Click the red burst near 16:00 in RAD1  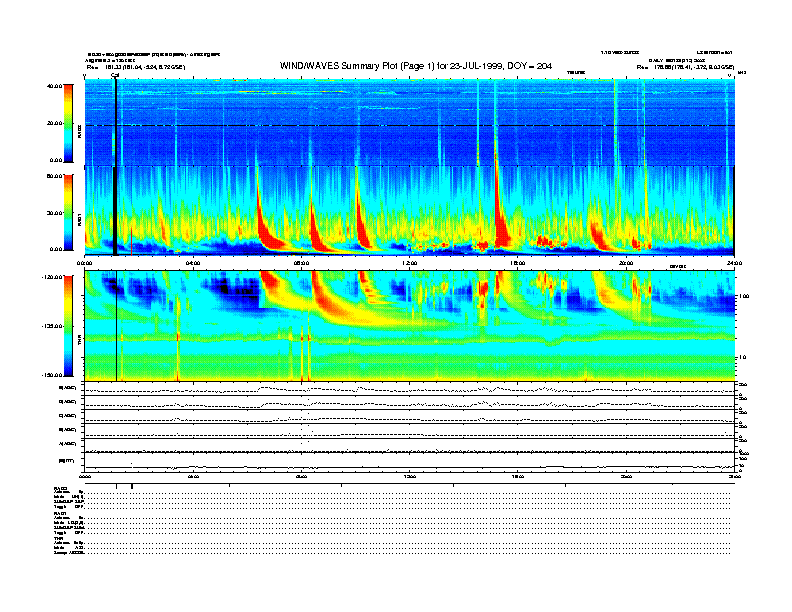click(502, 230)
